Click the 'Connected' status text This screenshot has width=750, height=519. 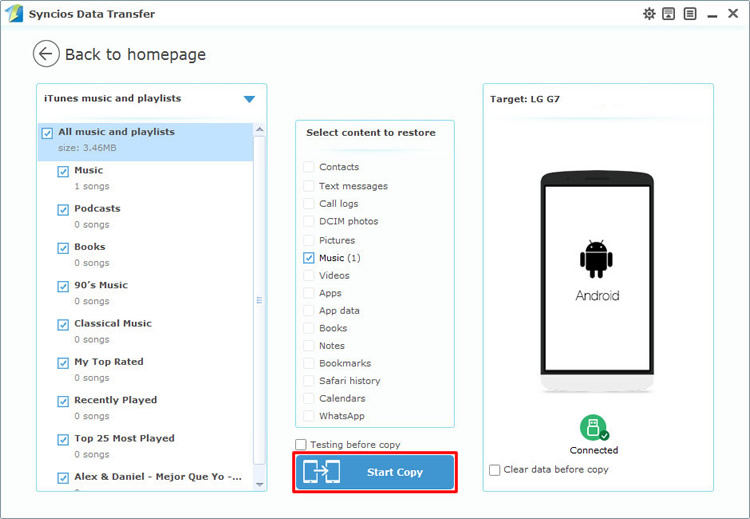594,450
